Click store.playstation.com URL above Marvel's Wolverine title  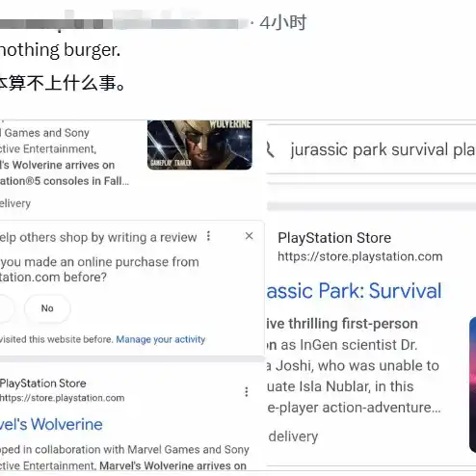tap(63, 398)
